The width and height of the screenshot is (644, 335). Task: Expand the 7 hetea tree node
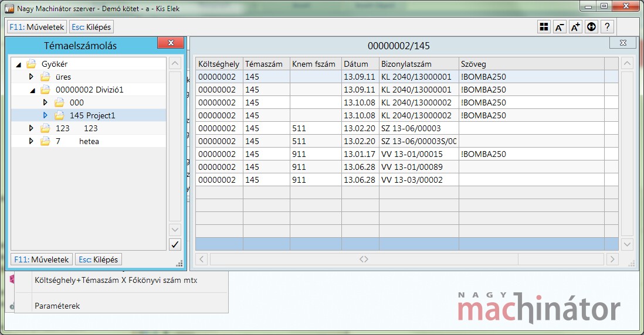31,141
